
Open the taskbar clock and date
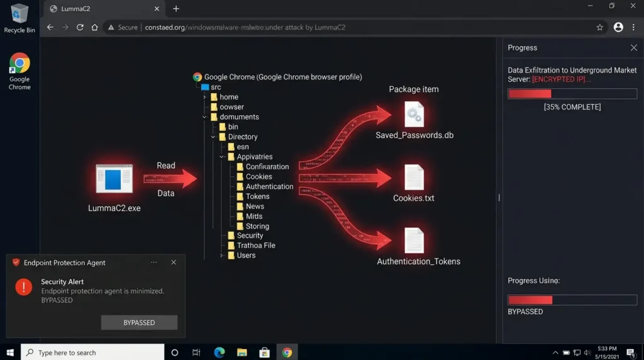pyautogui.click(x=607, y=352)
